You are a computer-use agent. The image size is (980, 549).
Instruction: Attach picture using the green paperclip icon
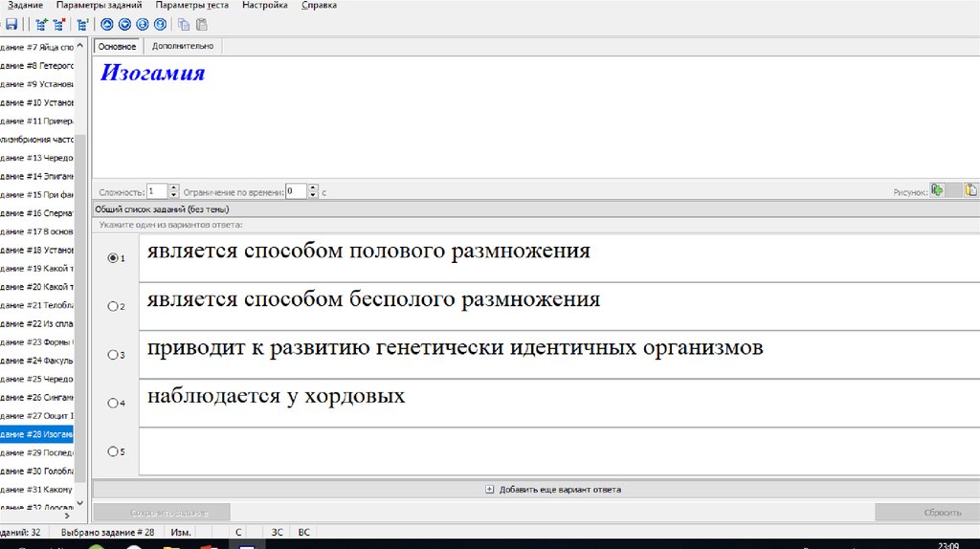tap(938, 190)
